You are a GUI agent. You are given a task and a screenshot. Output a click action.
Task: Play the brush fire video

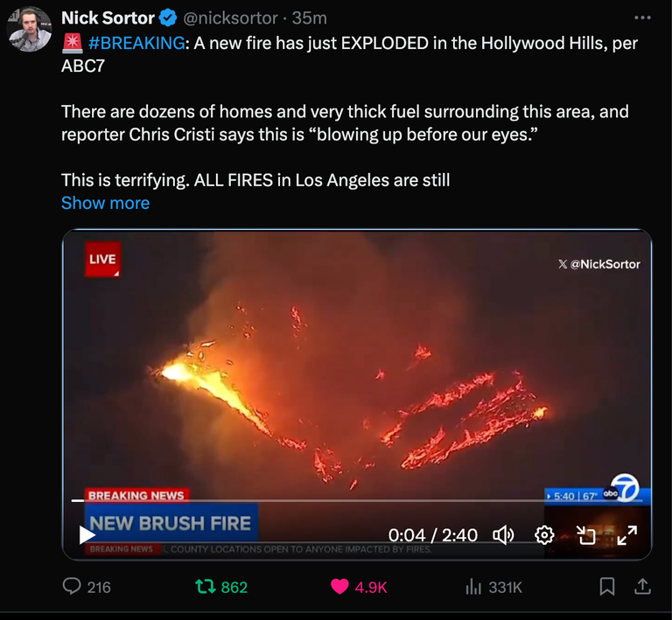[87, 535]
